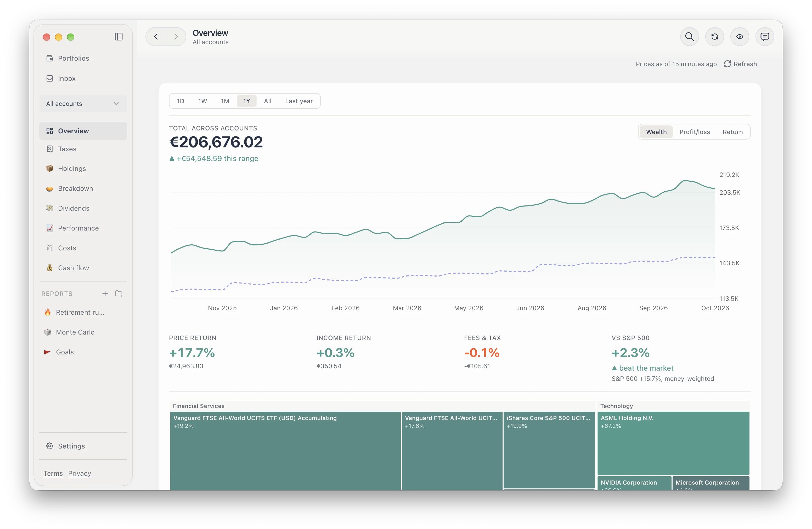Switch chart to Wealth view
The height and width of the screenshot is (529, 812).
(656, 132)
